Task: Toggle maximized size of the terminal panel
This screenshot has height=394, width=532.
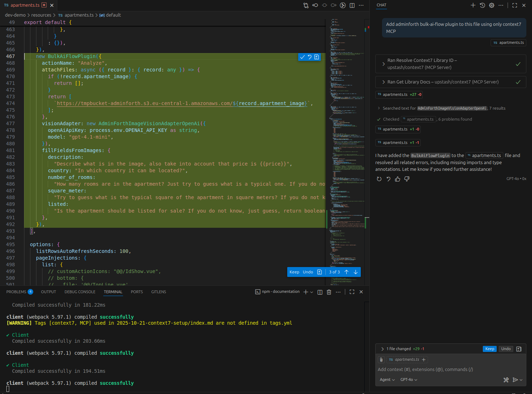Action: point(352,292)
